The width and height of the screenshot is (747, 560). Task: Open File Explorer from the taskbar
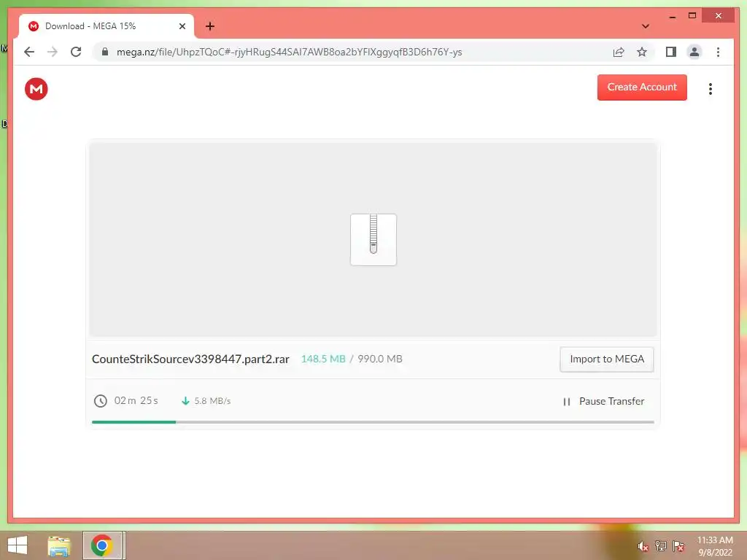click(59, 545)
